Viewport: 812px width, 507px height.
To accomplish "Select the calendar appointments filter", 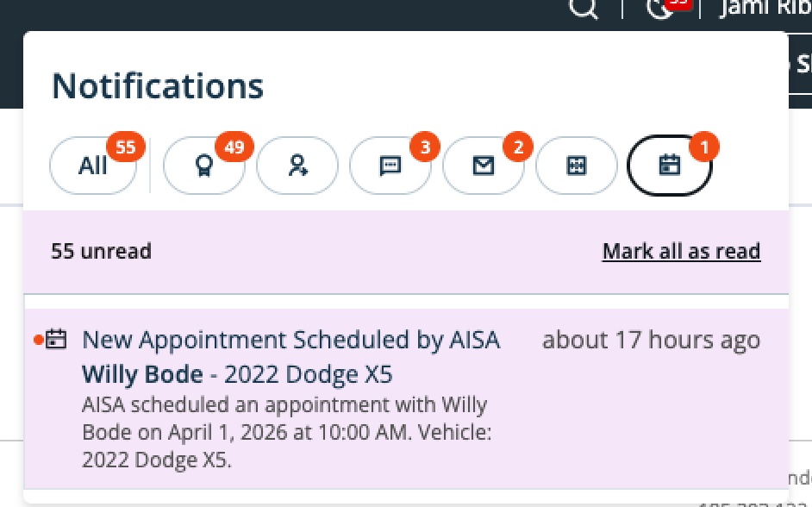I will 670,166.
